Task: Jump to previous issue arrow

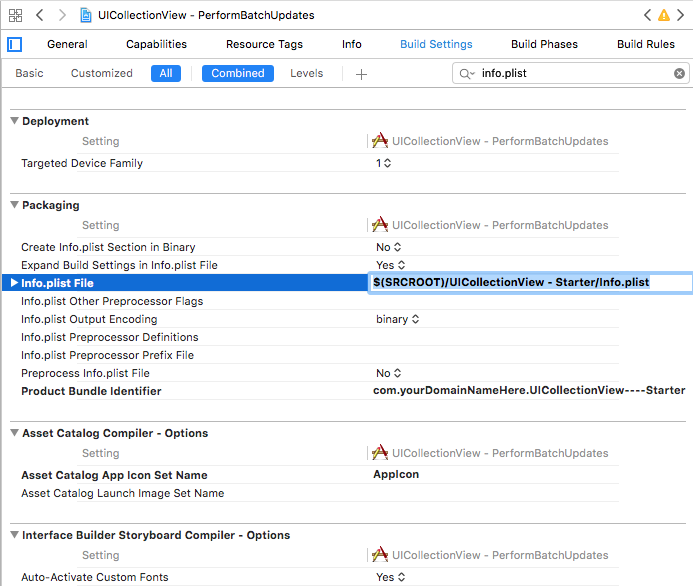Action: coord(647,15)
